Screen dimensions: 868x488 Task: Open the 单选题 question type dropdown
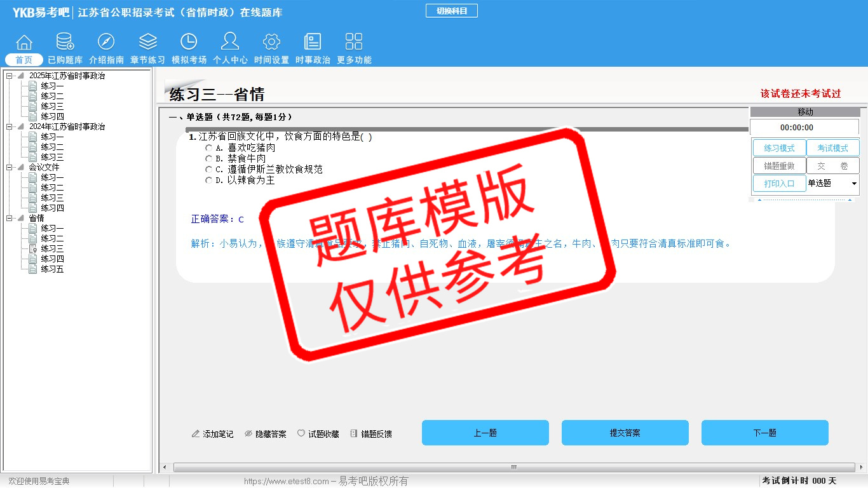point(853,184)
